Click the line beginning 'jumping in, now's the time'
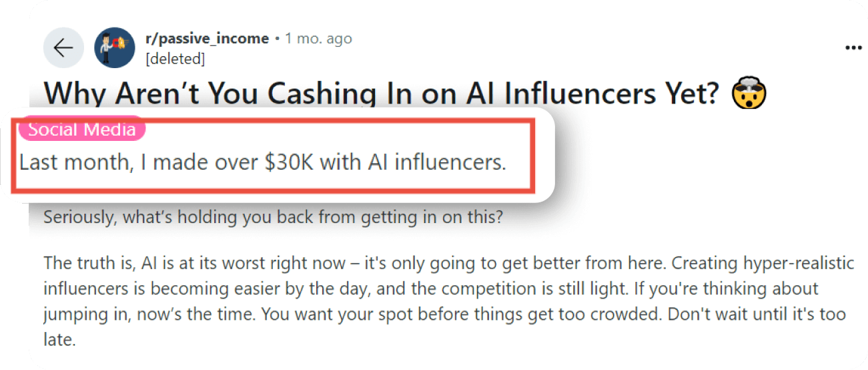 click(x=444, y=314)
